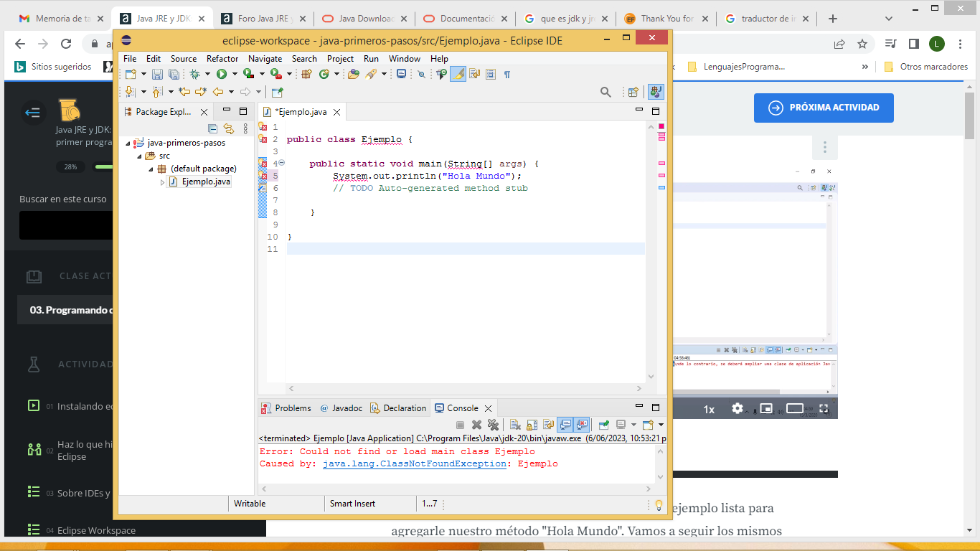Open the New wizard dropdown arrow
This screenshot has width=980, height=551.
pyautogui.click(x=143, y=74)
